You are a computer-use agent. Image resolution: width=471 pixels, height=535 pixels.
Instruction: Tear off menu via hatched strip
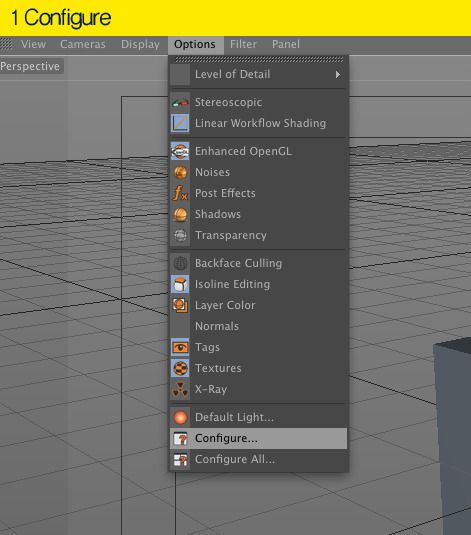tap(259, 60)
